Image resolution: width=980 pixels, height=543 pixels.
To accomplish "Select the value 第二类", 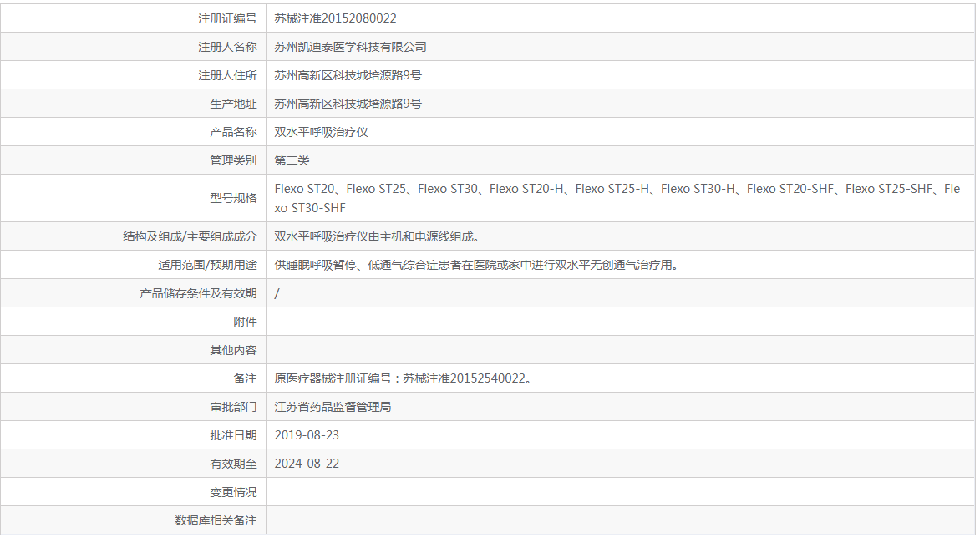I will coord(292,160).
